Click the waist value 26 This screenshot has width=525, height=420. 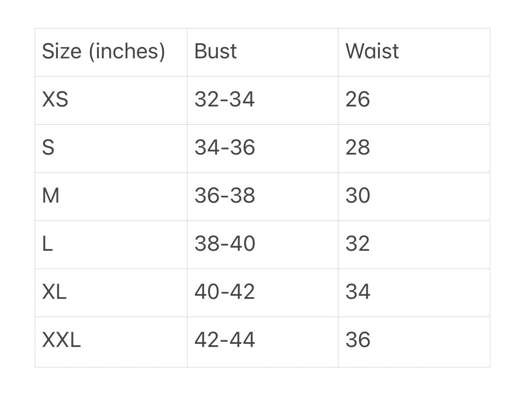pyautogui.click(x=358, y=99)
